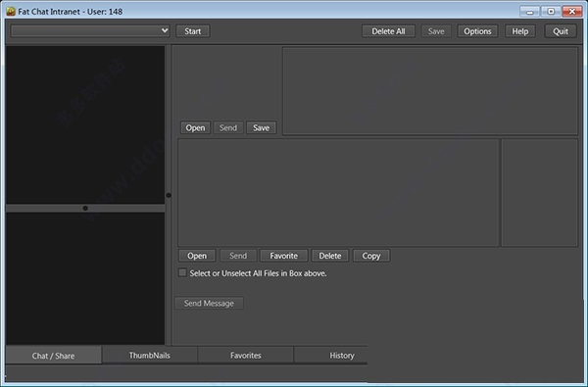Open the Favorites tab
Viewport: 588px width, 387px height.
[x=246, y=355]
